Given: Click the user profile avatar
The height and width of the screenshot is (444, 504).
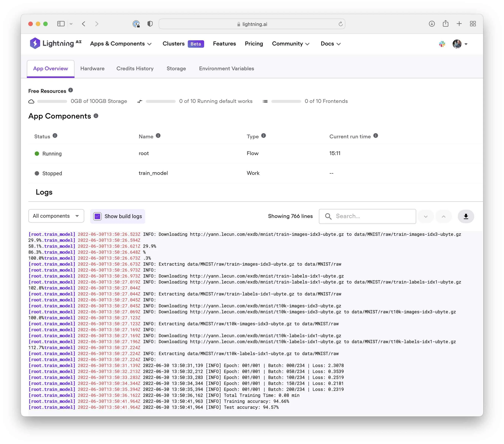Looking at the screenshot, I should click(457, 44).
